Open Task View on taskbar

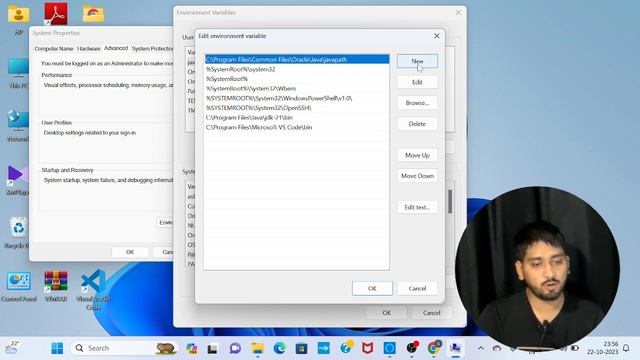[x=212, y=349]
